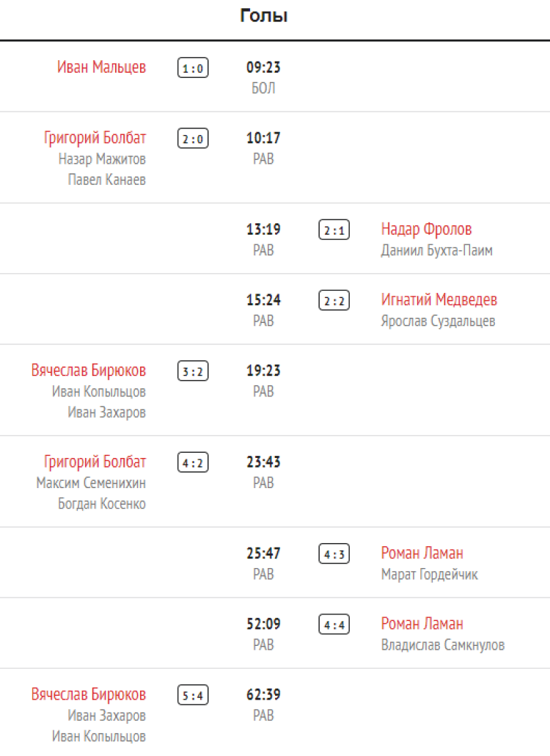The height and width of the screenshot is (756, 550).
Task: Open Игнатий Медведев player link
Action: pos(439,300)
